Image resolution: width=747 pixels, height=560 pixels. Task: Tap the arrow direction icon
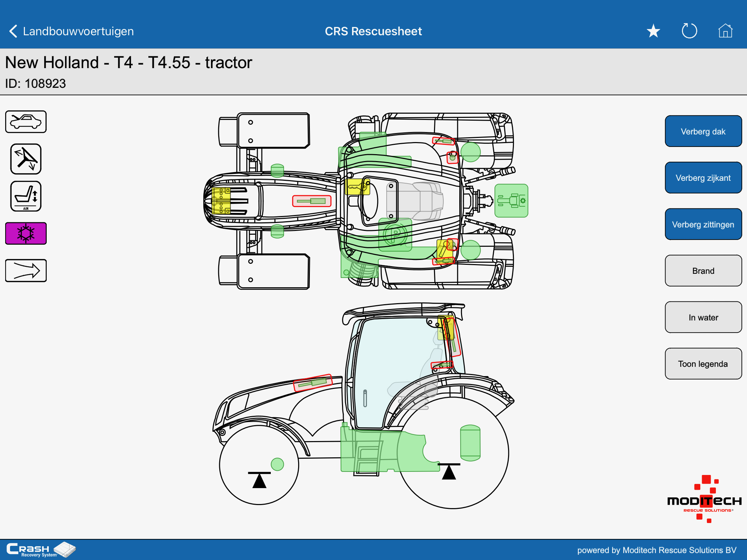point(26,270)
